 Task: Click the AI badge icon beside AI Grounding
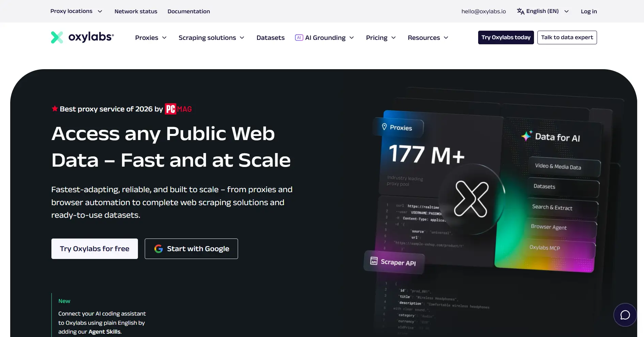click(x=299, y=37)
